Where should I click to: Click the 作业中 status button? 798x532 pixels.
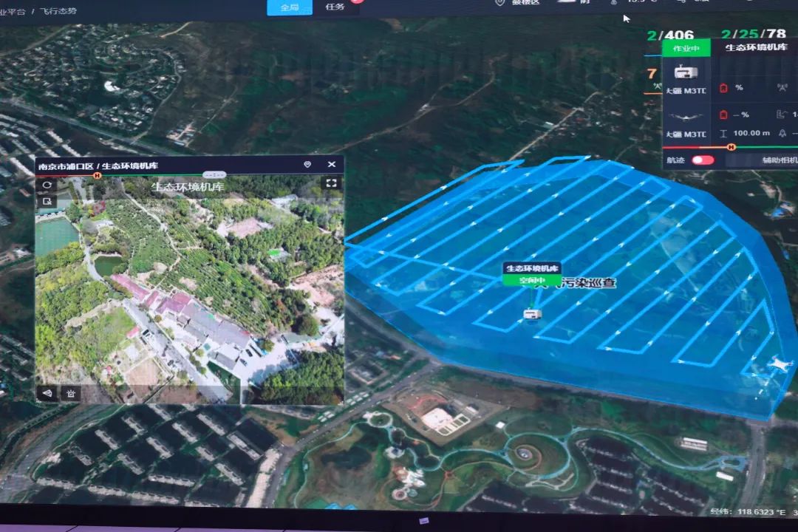tap(686, 49)
